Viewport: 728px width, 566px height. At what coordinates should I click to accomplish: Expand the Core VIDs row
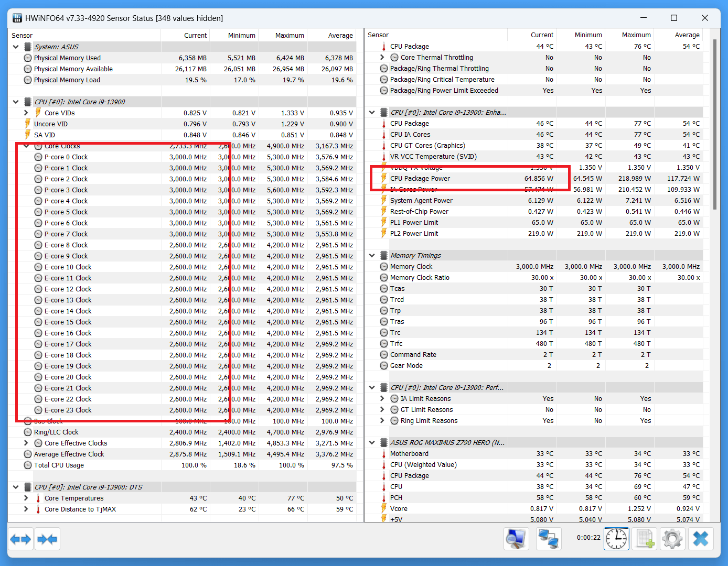point(26,113)
